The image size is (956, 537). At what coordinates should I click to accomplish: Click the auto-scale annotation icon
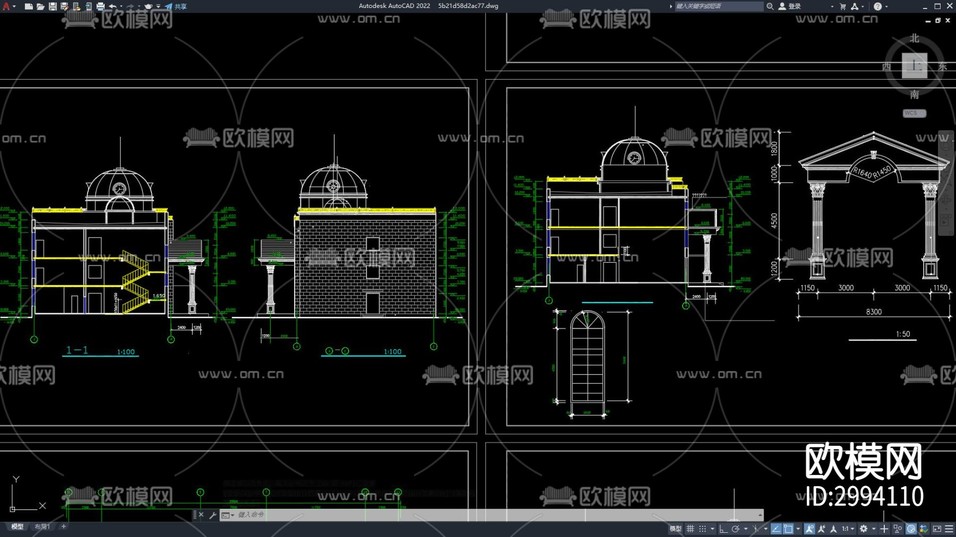(821, 529)
